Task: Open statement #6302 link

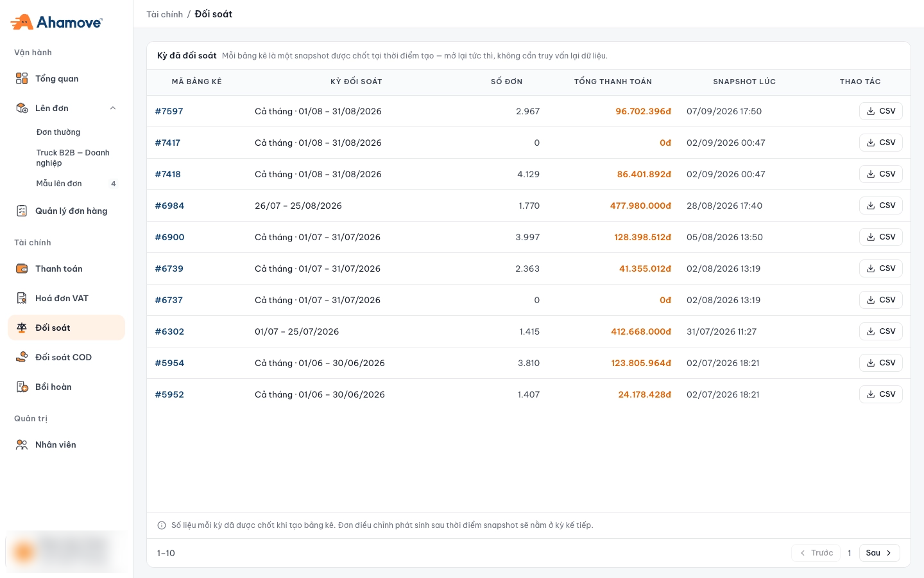Action: coord(169,331)
